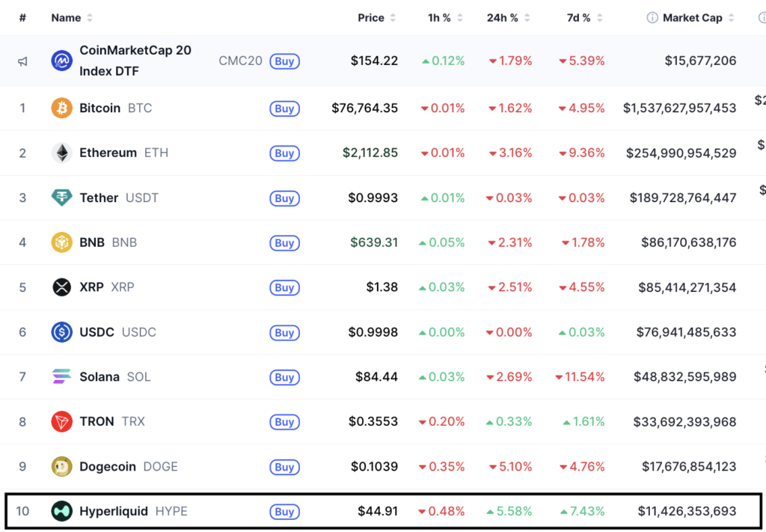Click Solana 7d change 11.54%
This screenshot has height=532, width=766.
580,376
